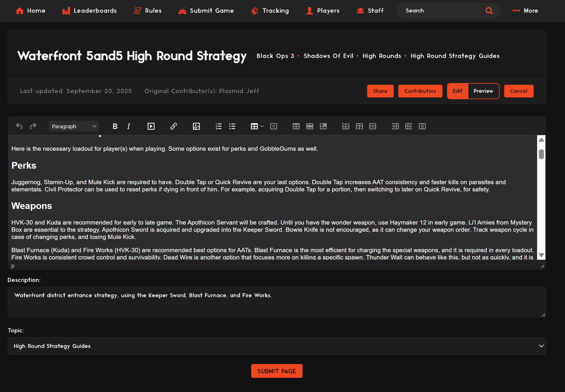Open the insert table dropdown

(257, 126)
